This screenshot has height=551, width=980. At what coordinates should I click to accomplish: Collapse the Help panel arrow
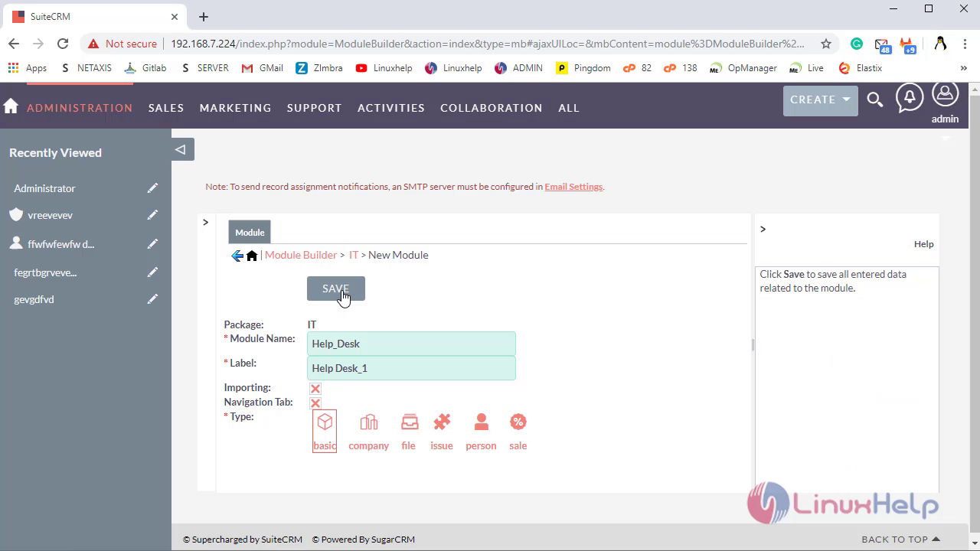click(763, 229)
